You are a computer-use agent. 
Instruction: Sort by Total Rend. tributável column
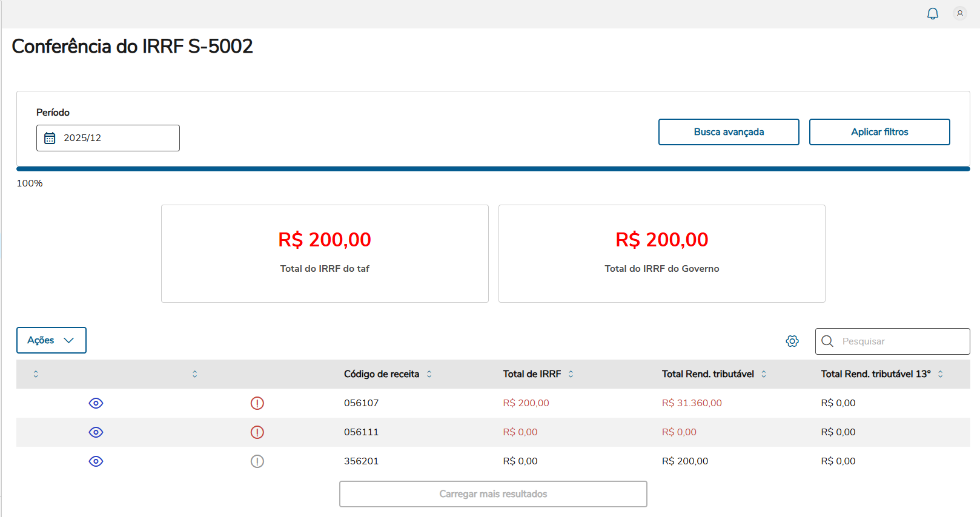[x=764, y=374]
